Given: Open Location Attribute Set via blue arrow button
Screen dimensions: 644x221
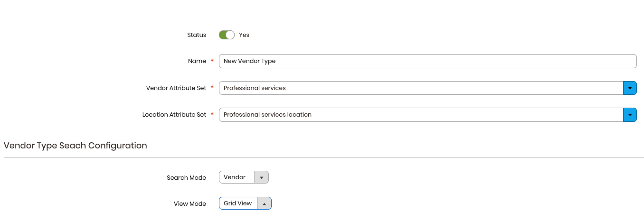Looking at the screenshot, I should 630,115.
